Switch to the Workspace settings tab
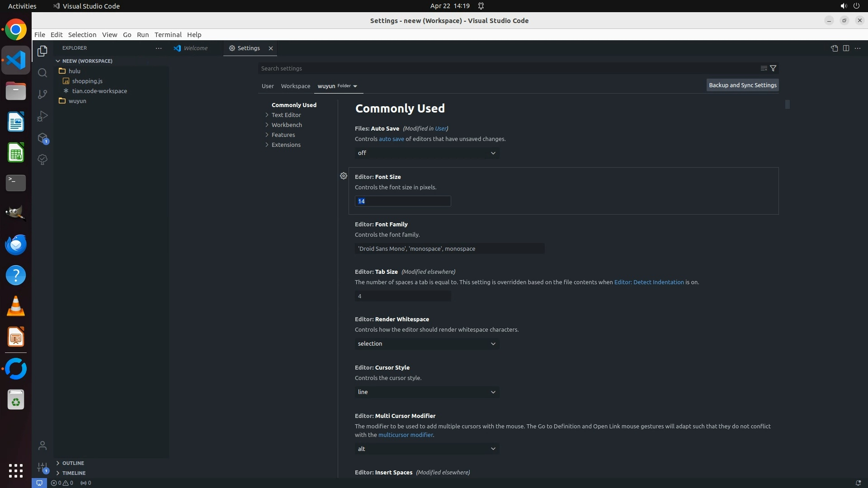This screenshot has width=868, height=488. pos(295,86)
